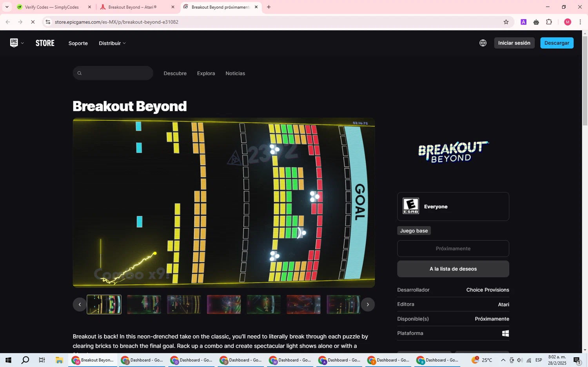Go to next screenshot thumbnails
Image resolution: width=588 pixels, height=367 pixels.
(368, 304)
